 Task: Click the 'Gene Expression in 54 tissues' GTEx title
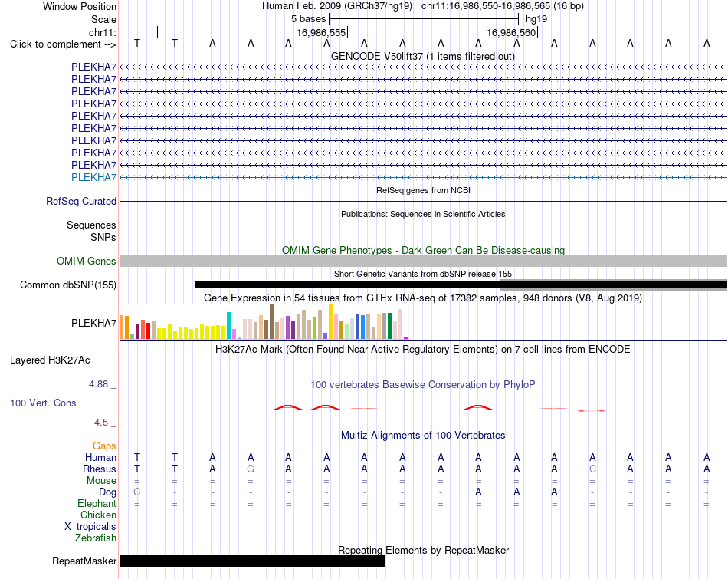point(423,298)
